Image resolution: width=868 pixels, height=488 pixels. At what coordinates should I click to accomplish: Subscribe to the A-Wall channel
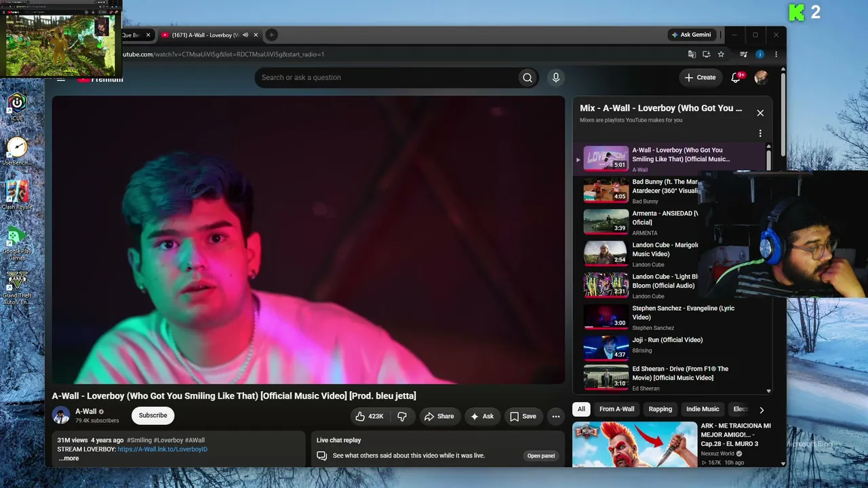point(153,415)
